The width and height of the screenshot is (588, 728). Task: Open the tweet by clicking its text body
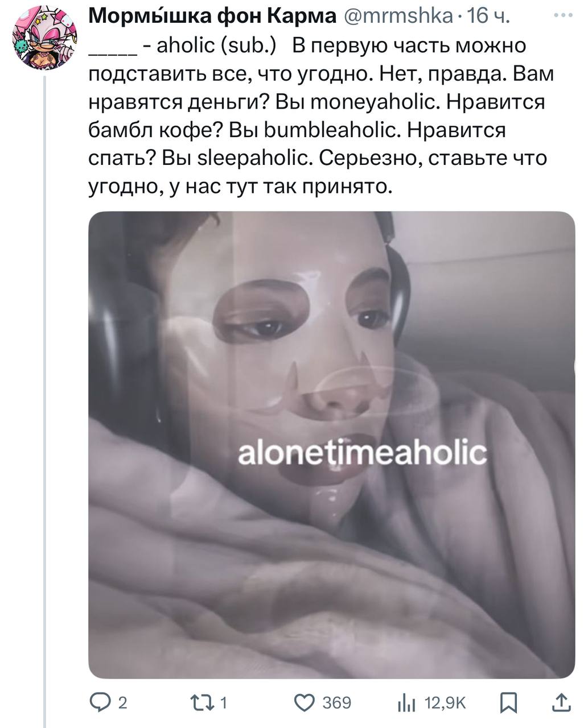pos(322,115)
